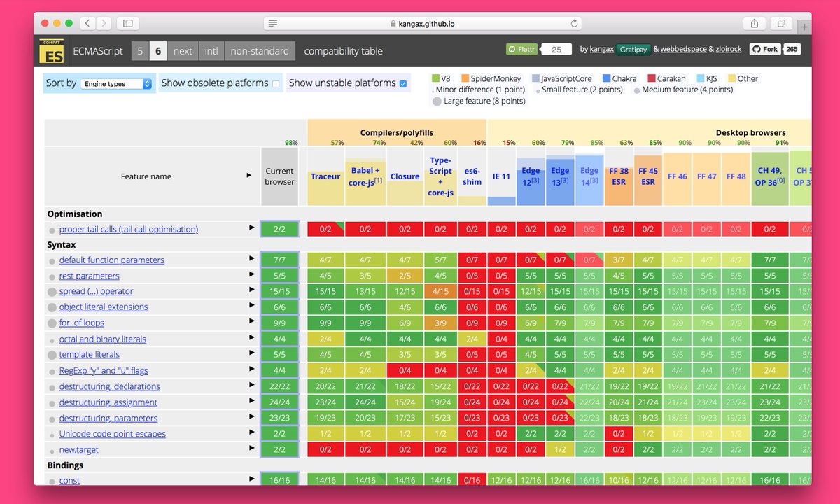Click the Gratipay button

point(633,50)
